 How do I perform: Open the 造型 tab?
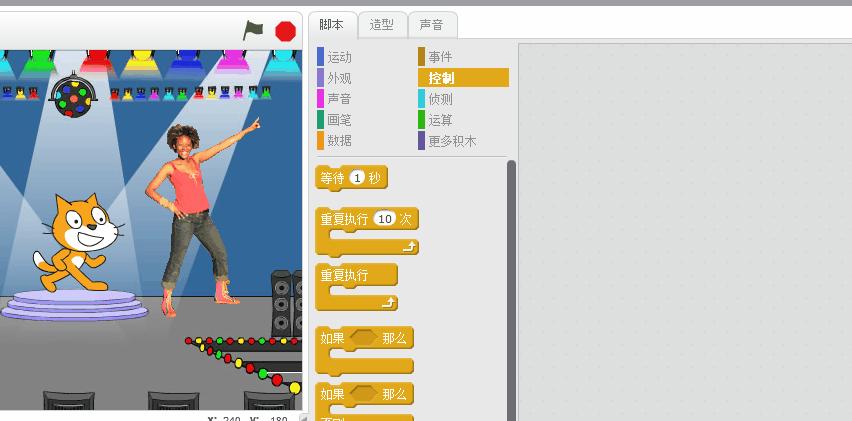(382, 25)
